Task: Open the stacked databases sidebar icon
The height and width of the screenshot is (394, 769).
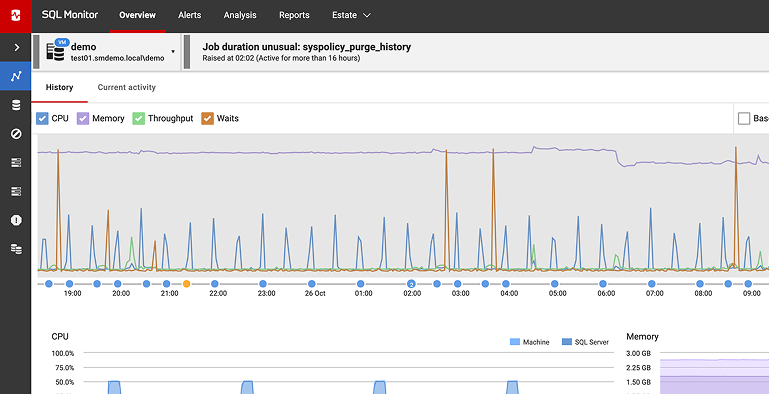Action: pos(16,249)
